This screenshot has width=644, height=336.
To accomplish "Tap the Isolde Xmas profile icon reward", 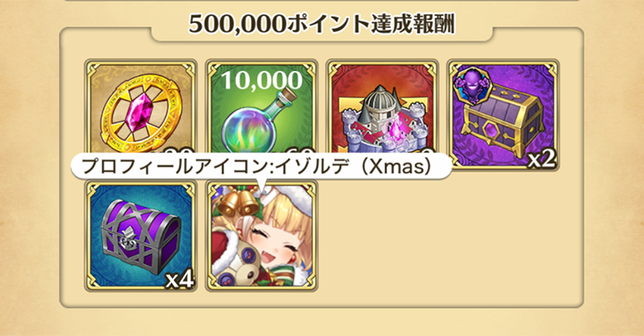I will click(x=262, y=236).
